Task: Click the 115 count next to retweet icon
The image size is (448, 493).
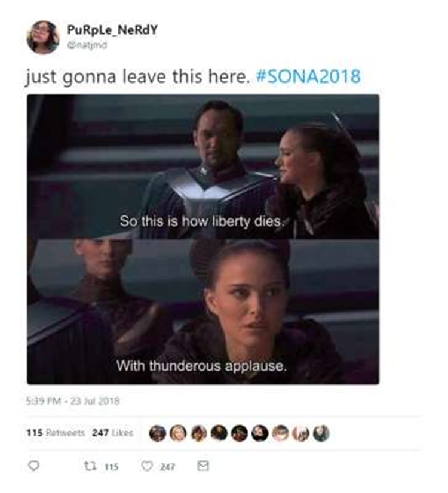Action: 111,467
